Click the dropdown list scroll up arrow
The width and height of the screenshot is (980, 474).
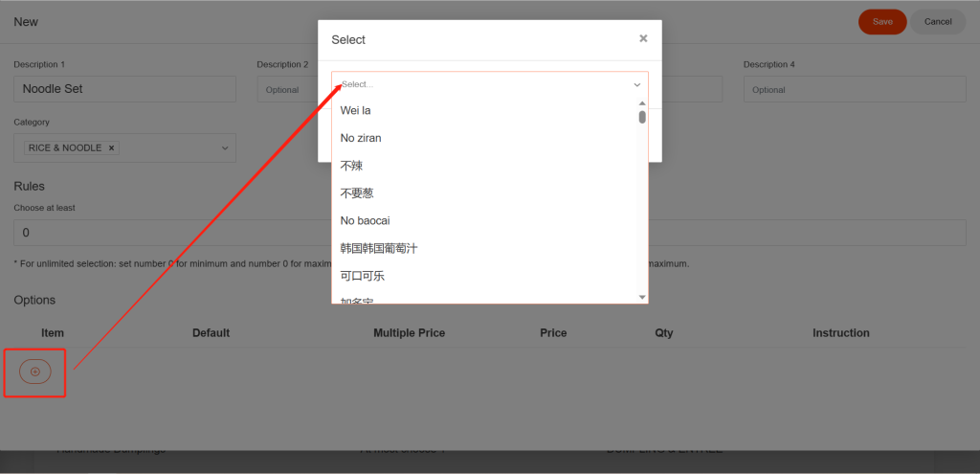642,103
